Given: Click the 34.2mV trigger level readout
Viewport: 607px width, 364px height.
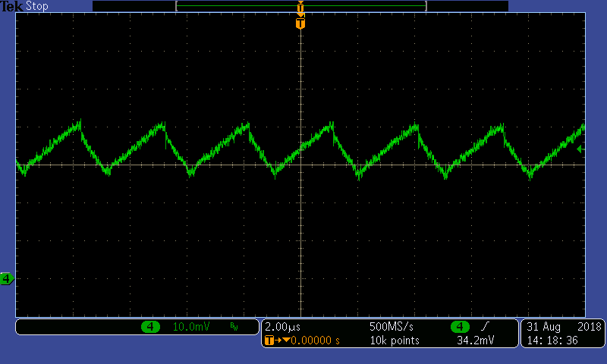Looking at the screenshot, I should point(476,340).
